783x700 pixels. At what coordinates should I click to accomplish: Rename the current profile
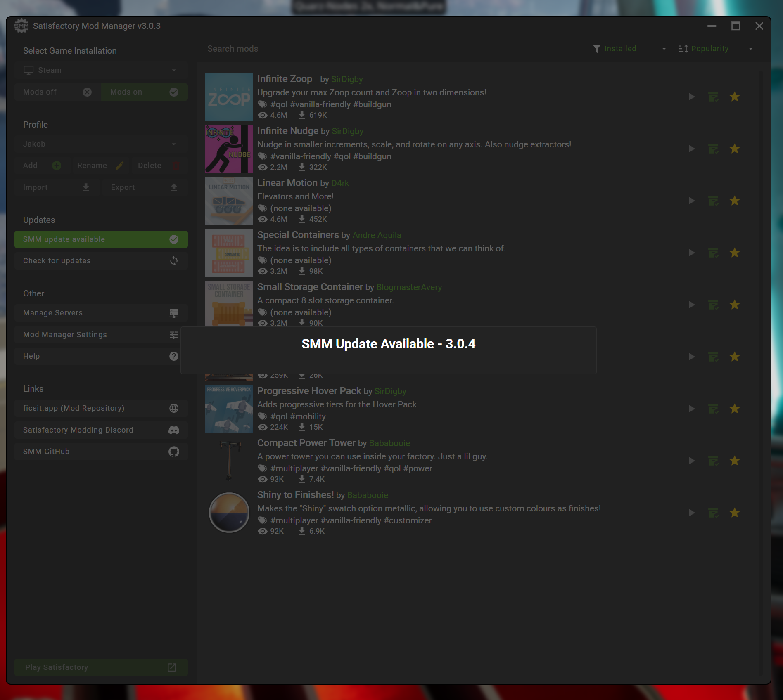100,166
